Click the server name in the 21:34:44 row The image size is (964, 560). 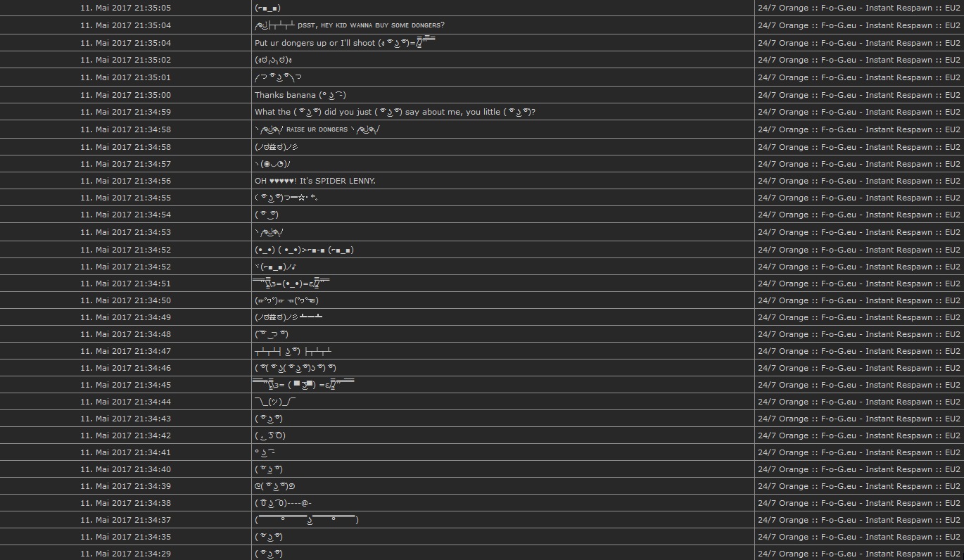[x=858, y=402]
